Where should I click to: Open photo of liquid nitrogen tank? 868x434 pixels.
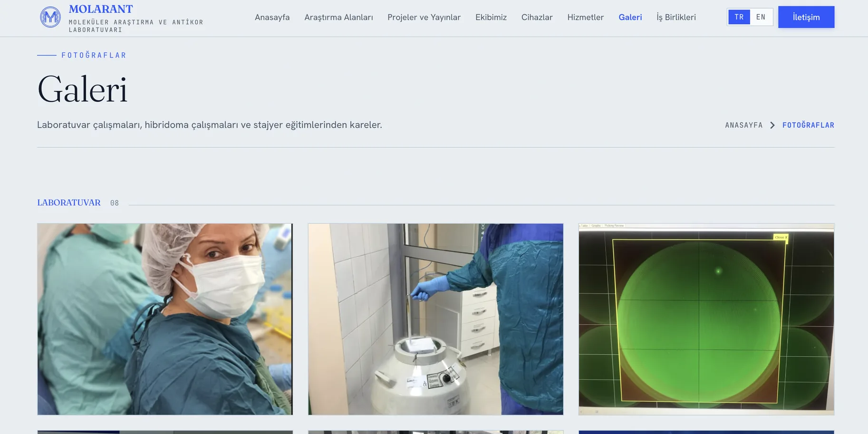pyautogui.click(x=435, y=319)
